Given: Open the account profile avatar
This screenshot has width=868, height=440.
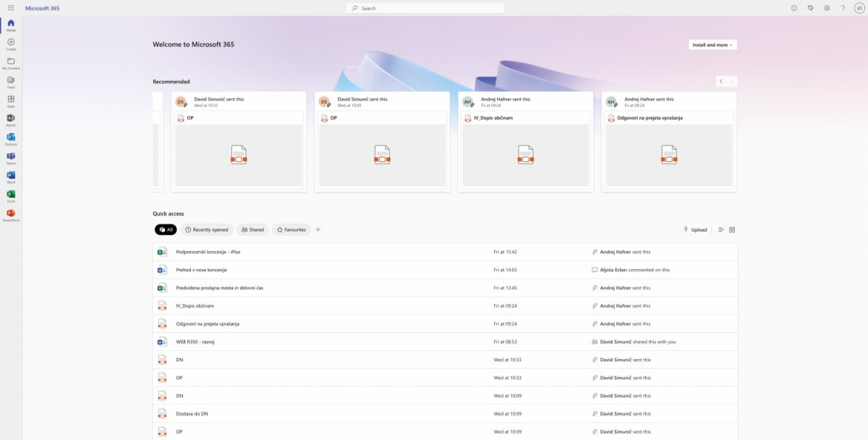Looking at the screenshot, I should (x=859, y=8).
